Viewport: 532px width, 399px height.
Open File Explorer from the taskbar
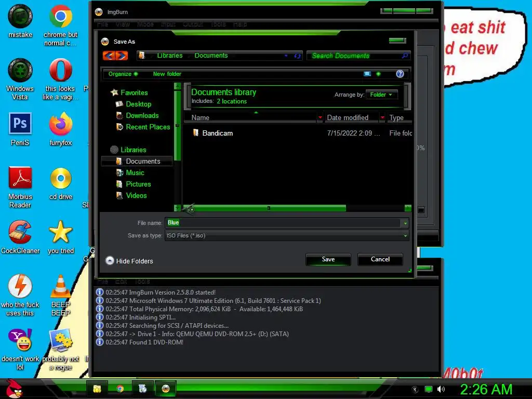click(97, 389)
